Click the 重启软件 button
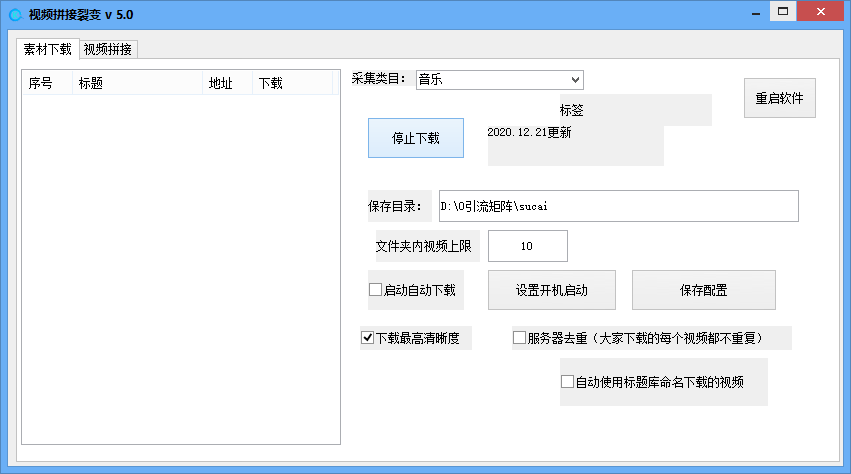This screenshot has width=851, height=474. (779, 98)
